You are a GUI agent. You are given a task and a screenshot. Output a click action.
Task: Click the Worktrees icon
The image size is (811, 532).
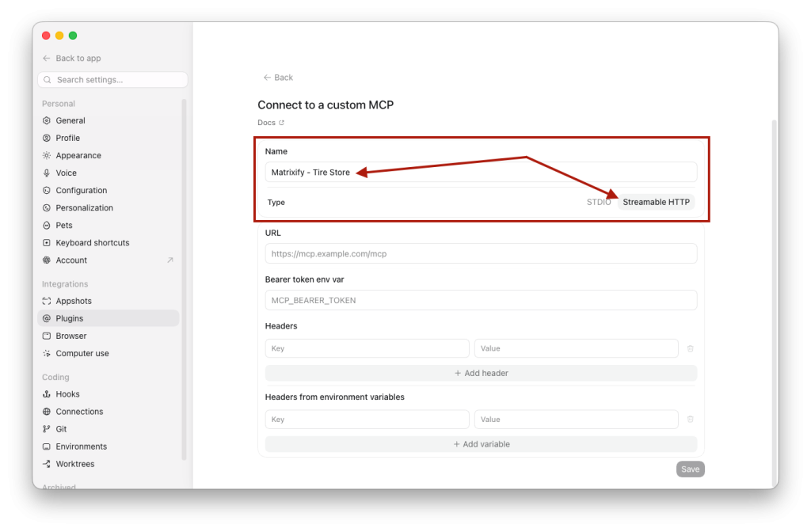47,464
